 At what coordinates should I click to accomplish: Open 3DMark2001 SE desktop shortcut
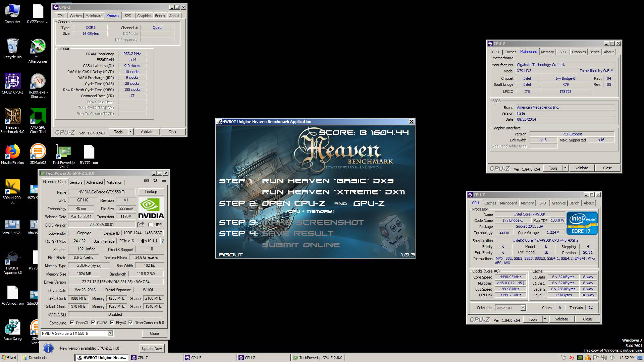pos(12,192)
